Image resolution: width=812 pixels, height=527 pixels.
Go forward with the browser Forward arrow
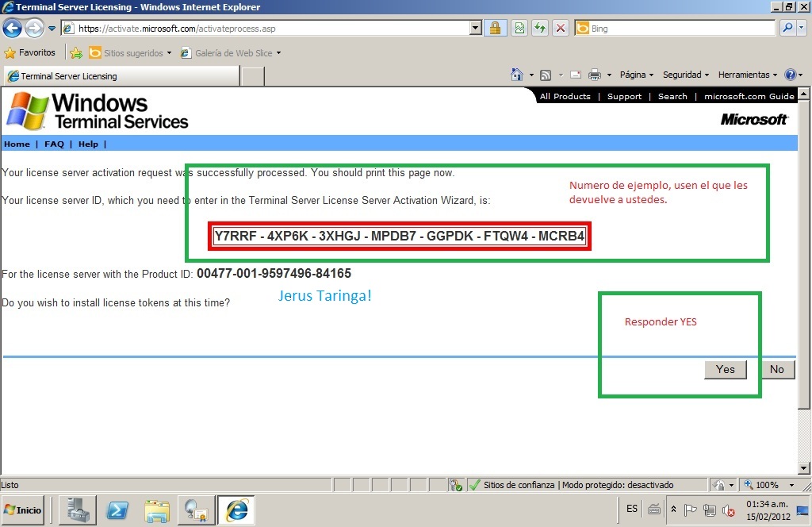[34, 29]
